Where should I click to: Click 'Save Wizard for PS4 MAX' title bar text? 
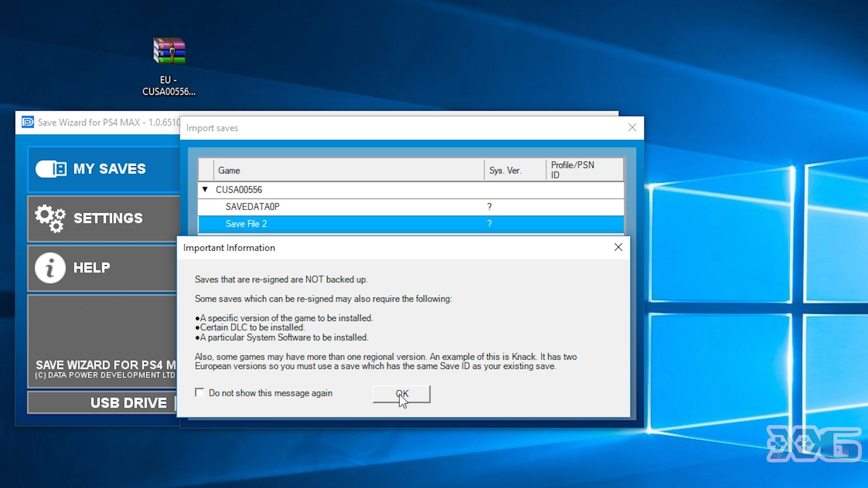pyautogui.click(x=109, y=122)
